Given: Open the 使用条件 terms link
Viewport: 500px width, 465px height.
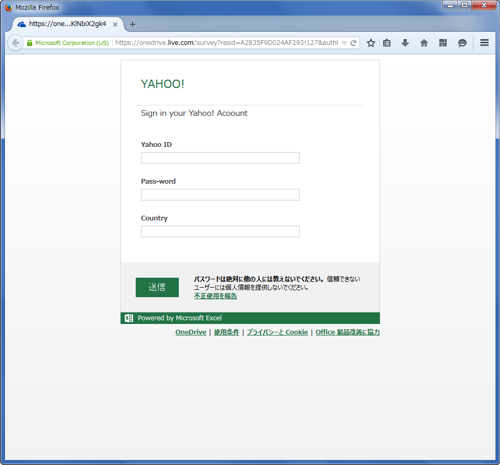Looking at the screenshot, I should (226, 332).
